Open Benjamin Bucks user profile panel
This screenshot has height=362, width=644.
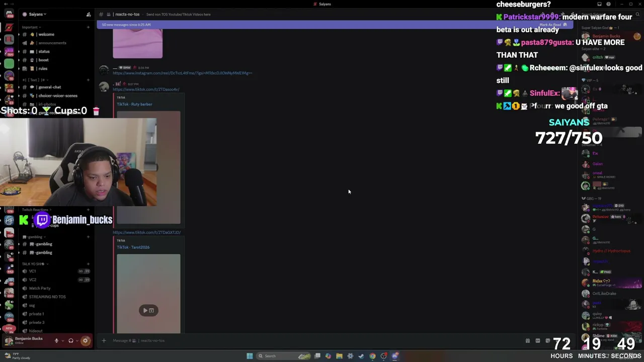point(28,340)
